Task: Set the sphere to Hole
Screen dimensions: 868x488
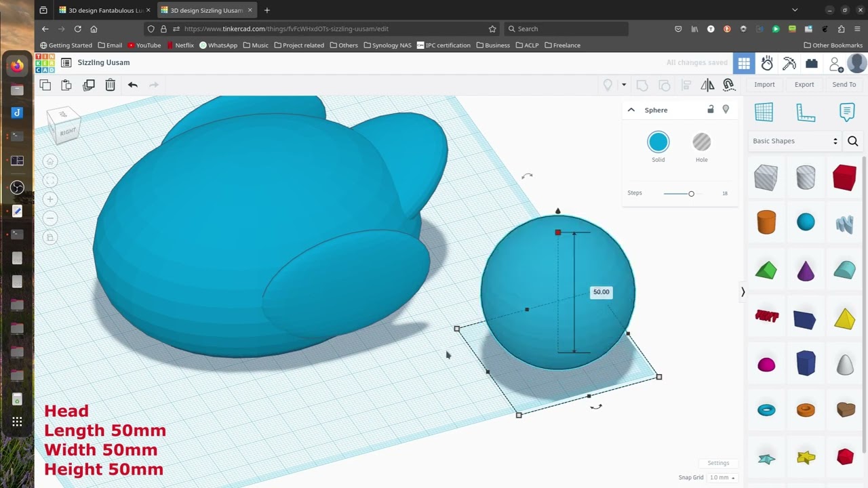Action: coord(701,147)
